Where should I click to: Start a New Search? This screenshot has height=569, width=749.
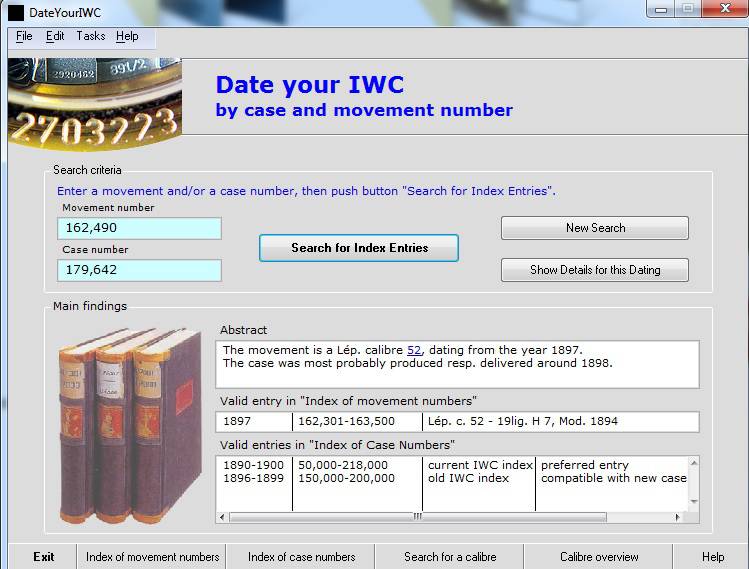pyautogui.click(x=594, y=228)
